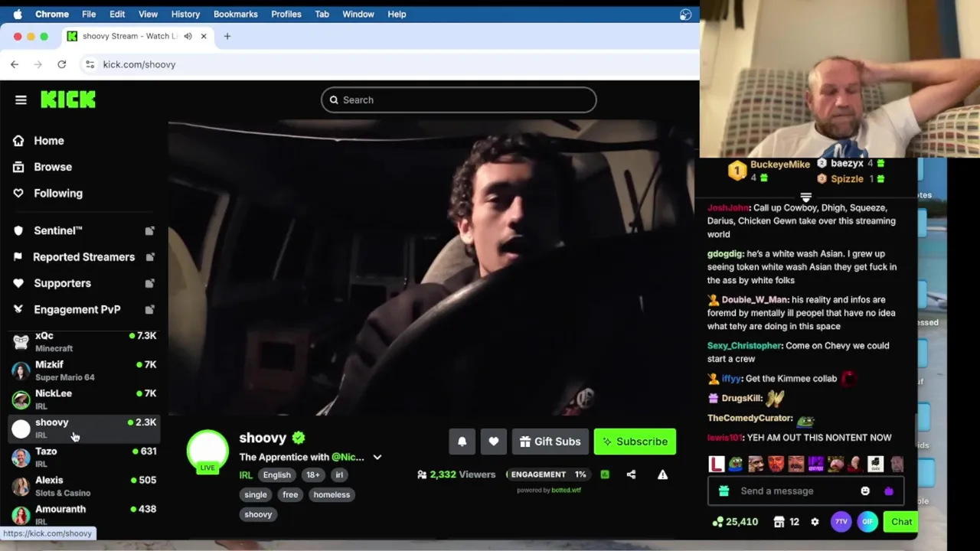Click the Mac menu bar icon on the right
The height and width of the screenshot is (551, 980).
coord(685,14)
